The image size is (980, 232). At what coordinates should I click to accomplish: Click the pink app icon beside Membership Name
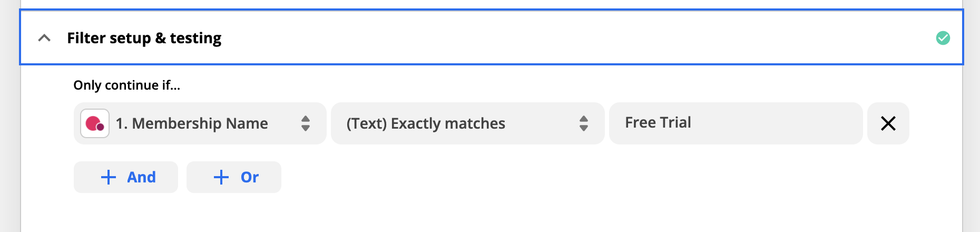(95, 123)
